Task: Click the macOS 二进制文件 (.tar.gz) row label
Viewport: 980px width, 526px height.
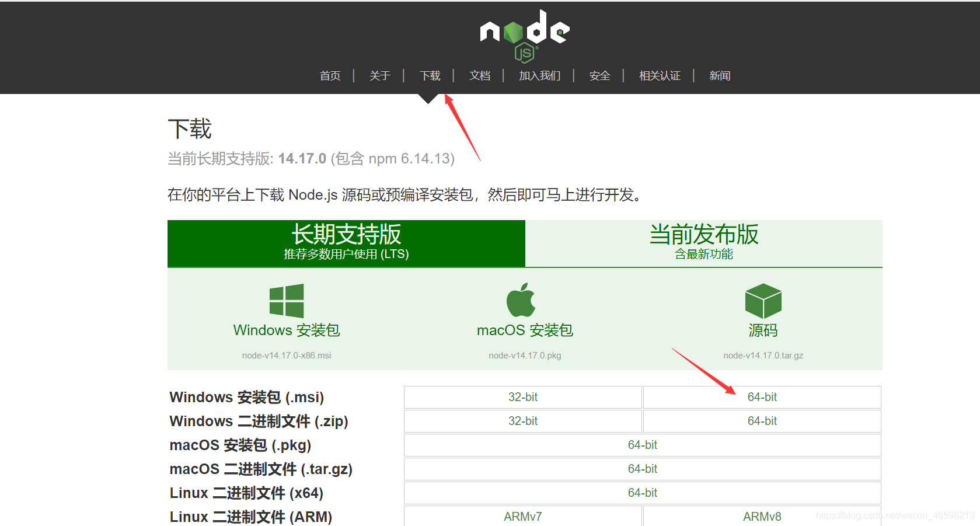Action: (x=261, y=469)
